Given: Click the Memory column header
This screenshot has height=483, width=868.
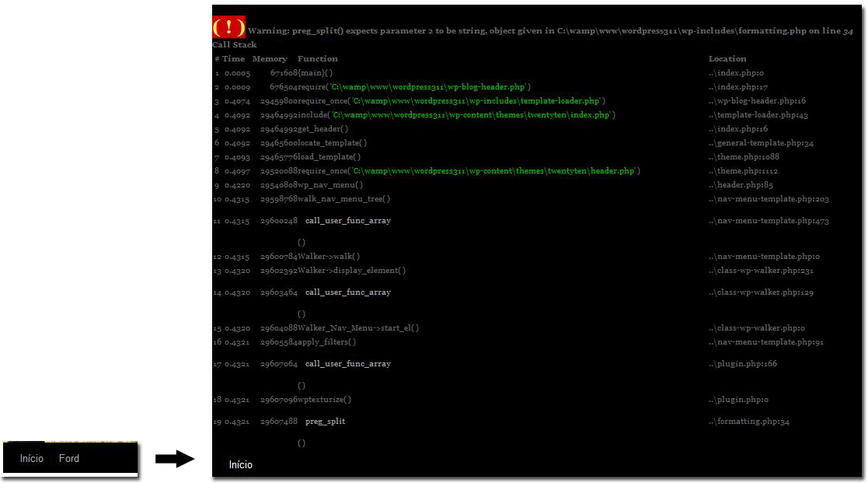Looking at the screenshot, I should (x=270, y=58).
